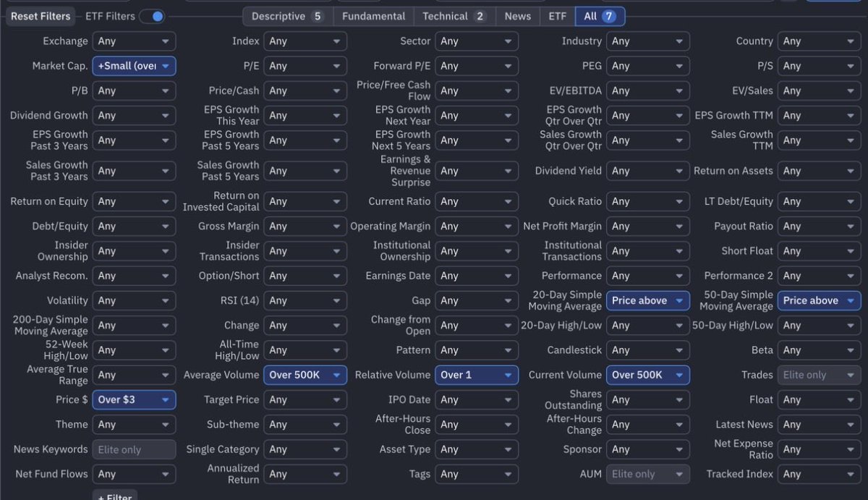Viewport: 868px width, 500px height.
Task: Open the Industry dropdown
Action: point(648,41)
